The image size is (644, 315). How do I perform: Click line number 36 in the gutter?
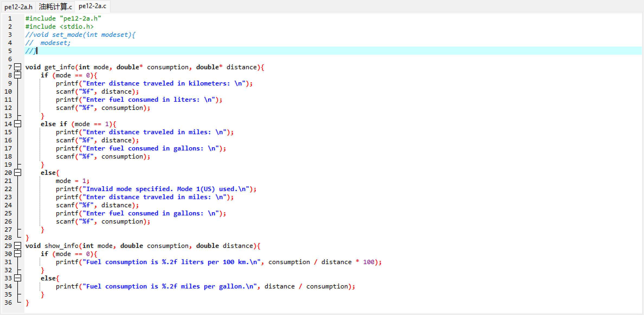[x=8, y=303]
